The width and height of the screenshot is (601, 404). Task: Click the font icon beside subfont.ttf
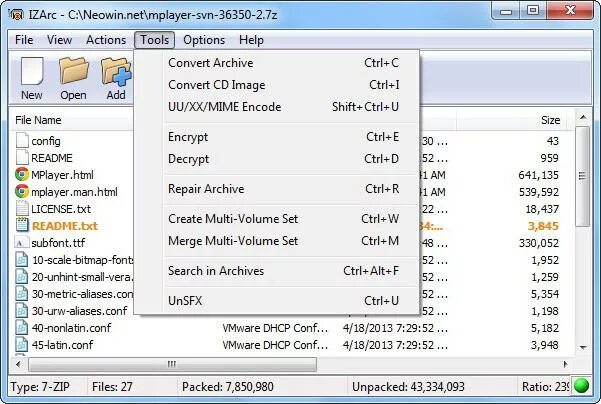21,242
